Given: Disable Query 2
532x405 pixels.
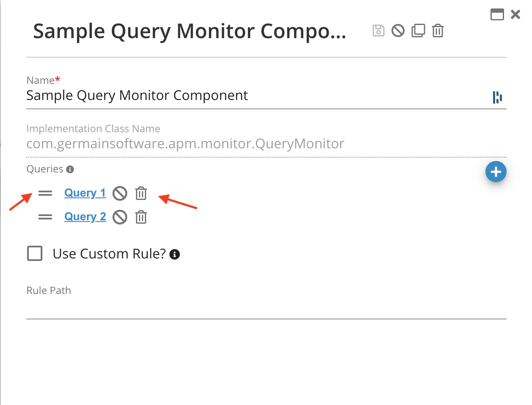Looking at the screenshot, I should pyautogui.click(x=120, y=217).
